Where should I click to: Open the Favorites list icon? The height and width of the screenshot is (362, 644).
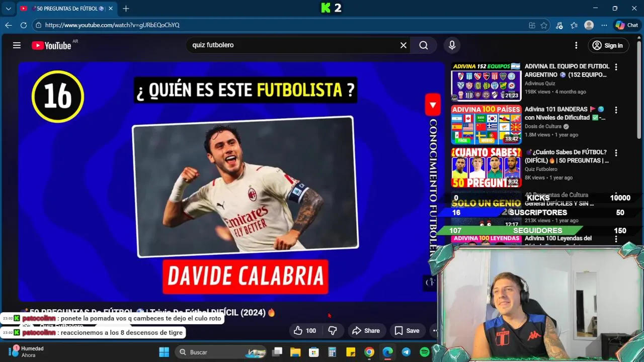[x=574, y=25]
